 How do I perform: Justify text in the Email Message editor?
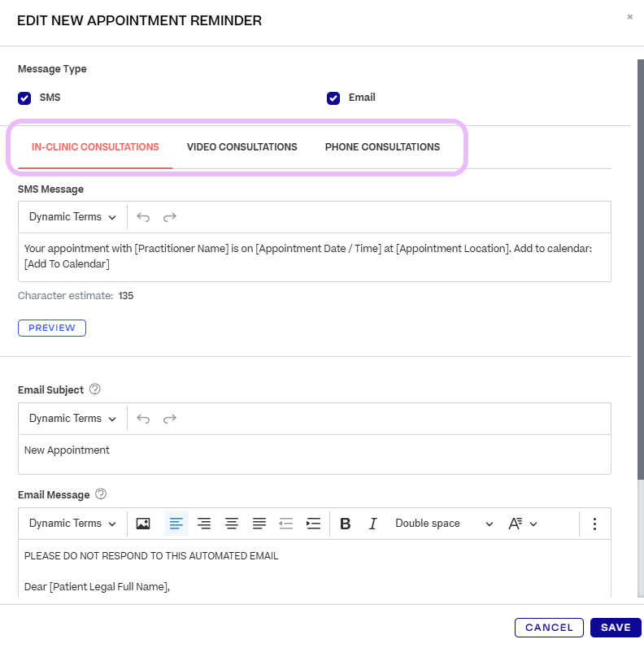click(259, 524)
